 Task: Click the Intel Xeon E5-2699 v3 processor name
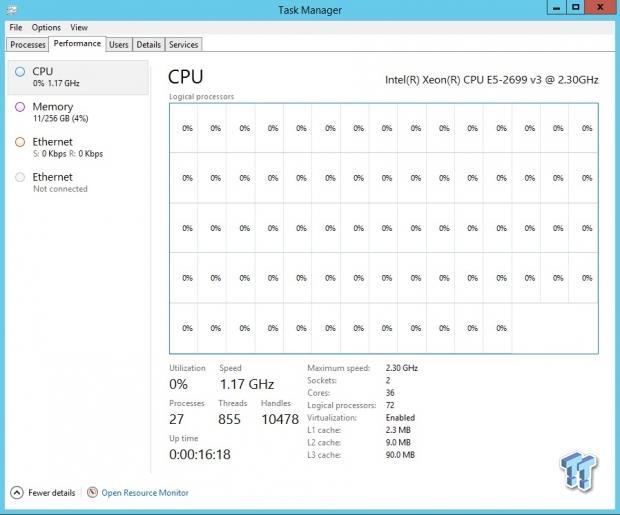click(491, 80)
